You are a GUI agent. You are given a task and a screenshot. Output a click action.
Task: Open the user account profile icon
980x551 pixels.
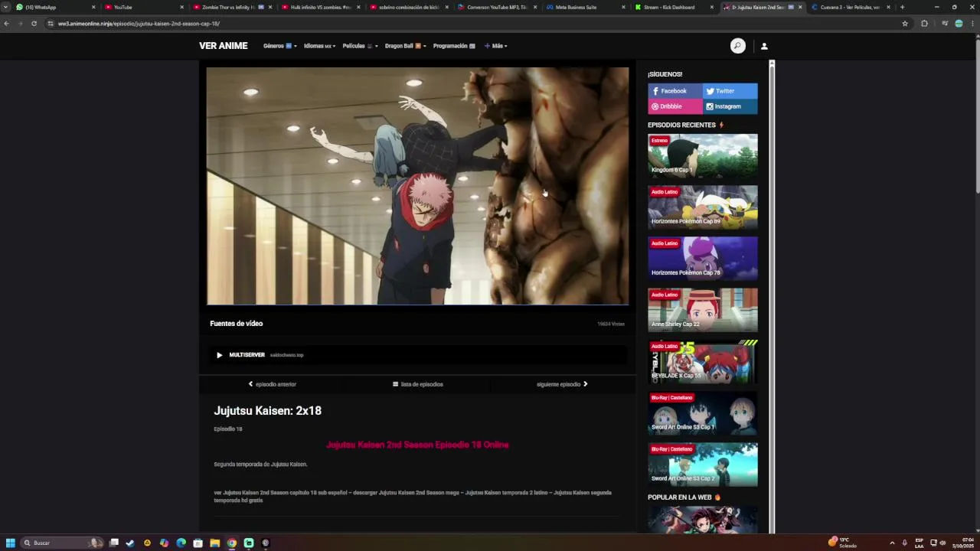click(764, 46)
